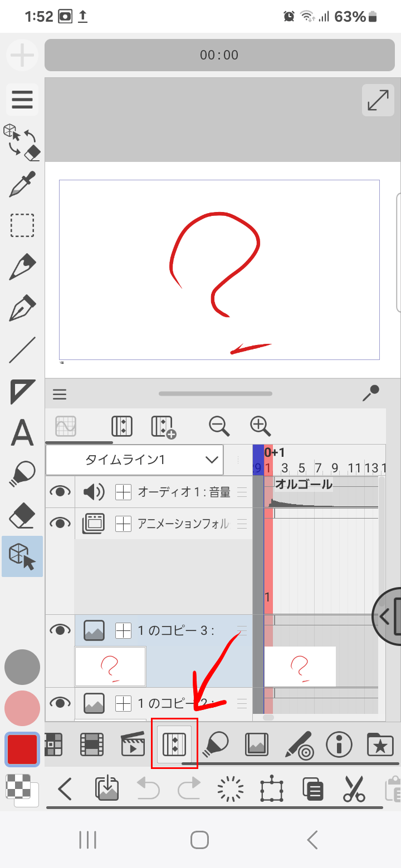This screenshot has width=401, height=868.
Task: Expand the 1のコピー2 track plus box
Action: click(x=123, y=703)
